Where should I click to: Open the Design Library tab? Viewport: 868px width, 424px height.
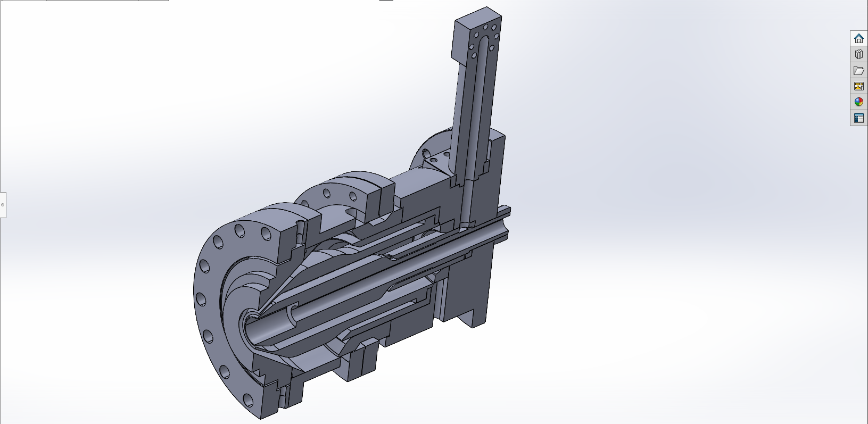858,54
